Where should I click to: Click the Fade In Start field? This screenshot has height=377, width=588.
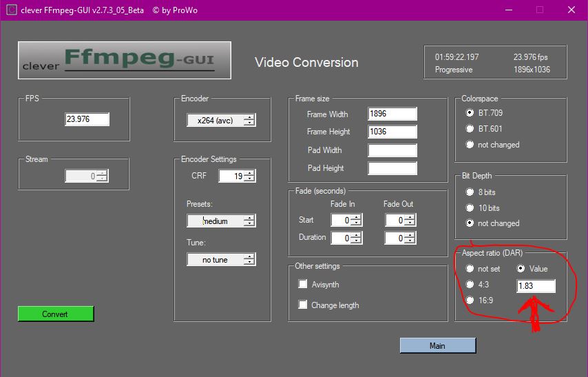[x=341, y=220]
